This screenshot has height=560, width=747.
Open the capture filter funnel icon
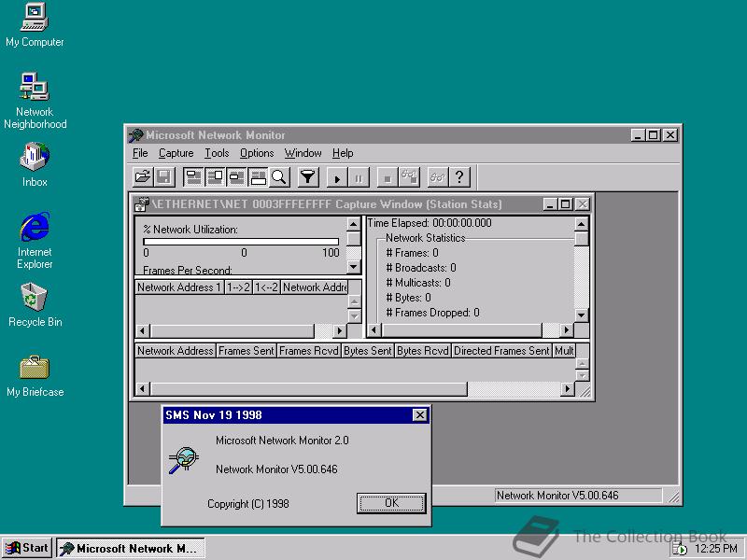(308, 177)
